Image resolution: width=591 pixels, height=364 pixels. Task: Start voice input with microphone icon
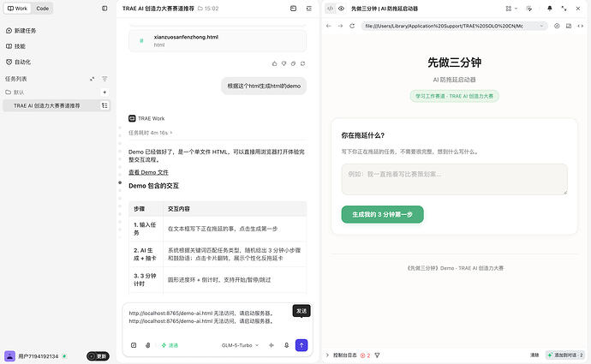click(286, 345)
